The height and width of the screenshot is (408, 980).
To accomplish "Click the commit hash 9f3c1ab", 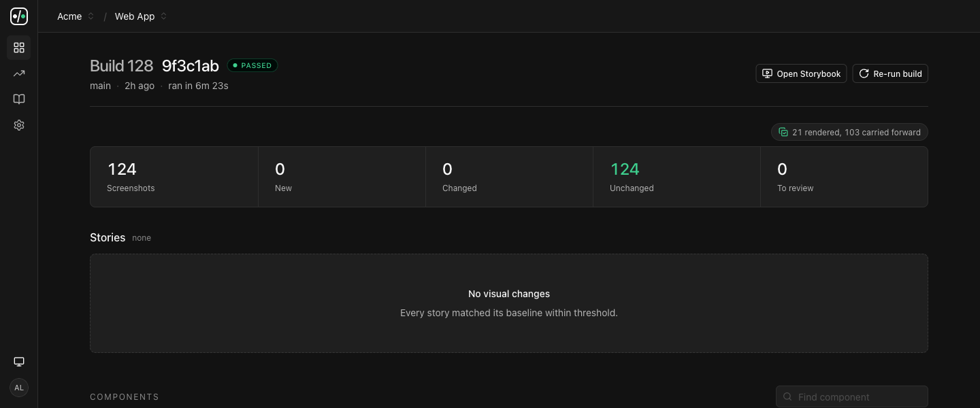I will [191, 66].
